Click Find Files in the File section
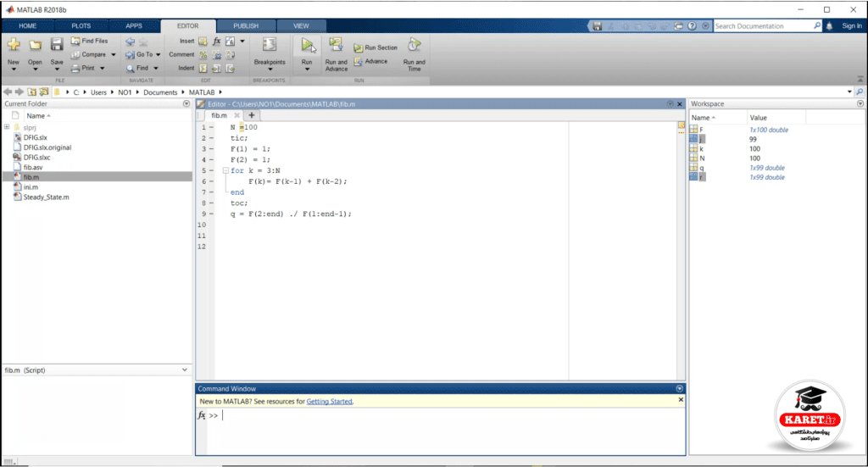Image resolution: width=868 pixels, height=467 pixels. [89, 41]
